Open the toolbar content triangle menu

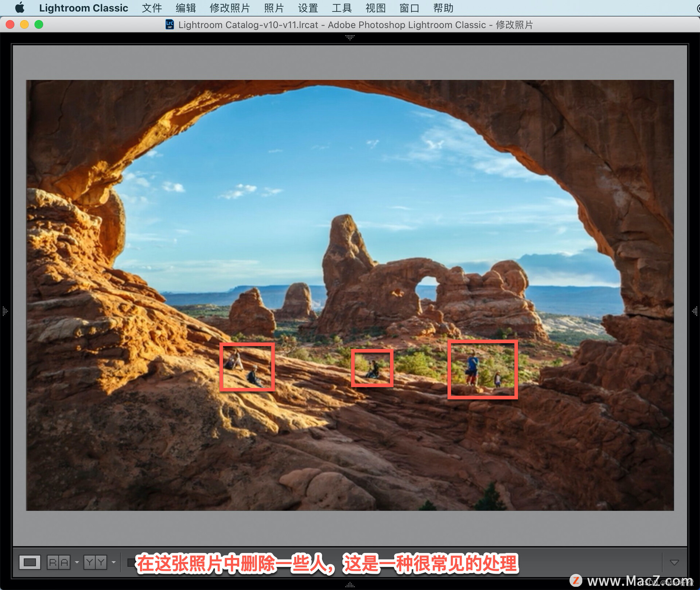pos(674,562)
